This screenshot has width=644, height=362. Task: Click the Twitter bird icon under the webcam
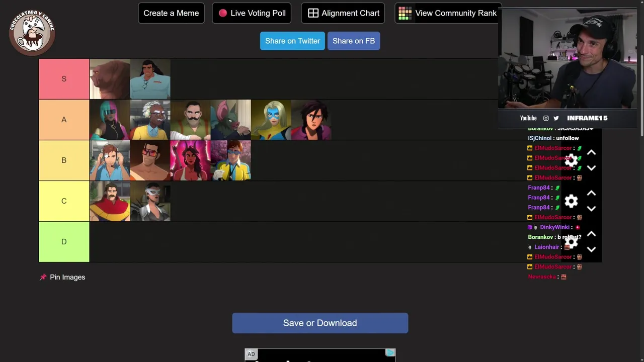coord(556,118)
